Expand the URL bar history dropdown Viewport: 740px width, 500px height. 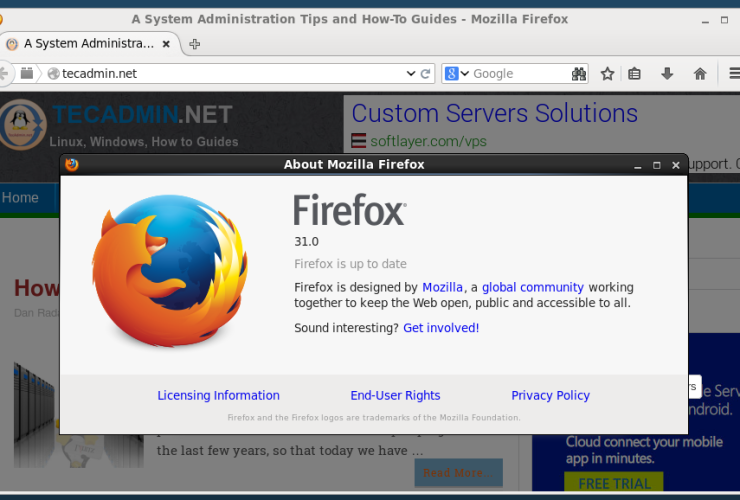tap(410, 74)
